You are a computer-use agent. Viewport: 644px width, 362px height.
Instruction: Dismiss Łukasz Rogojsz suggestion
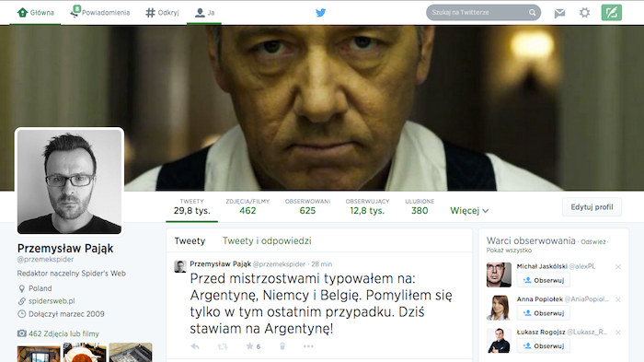point(618,333)
